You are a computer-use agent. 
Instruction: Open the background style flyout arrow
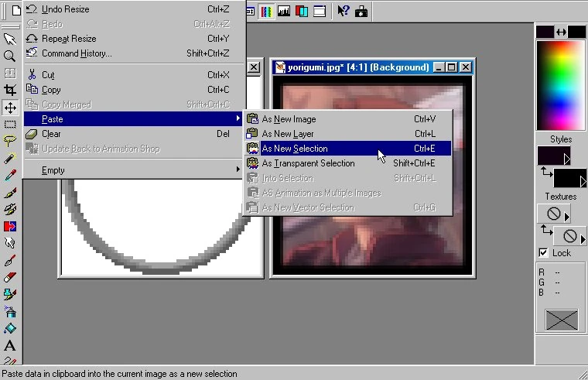[583, 182]
